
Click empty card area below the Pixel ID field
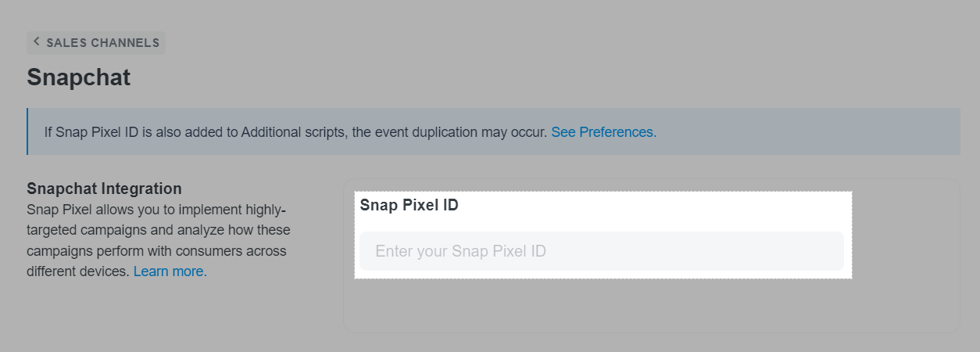[x=651, y=305]
